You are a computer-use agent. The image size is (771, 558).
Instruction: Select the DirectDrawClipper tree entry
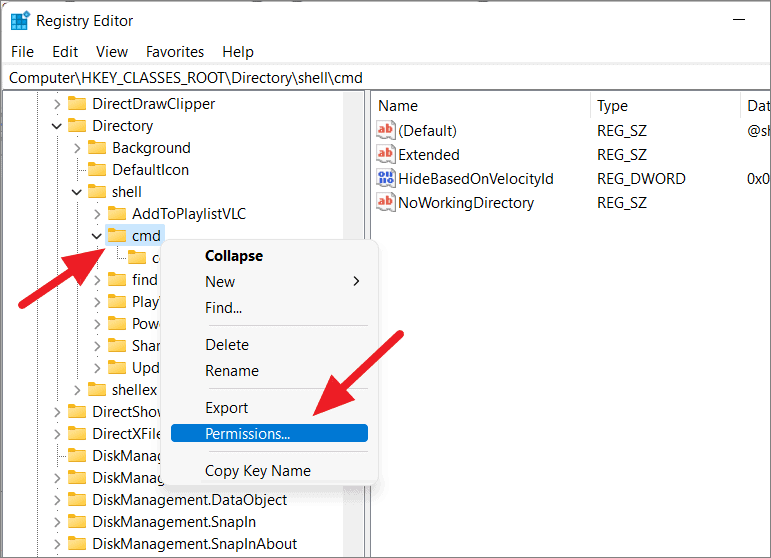point(153,103)
